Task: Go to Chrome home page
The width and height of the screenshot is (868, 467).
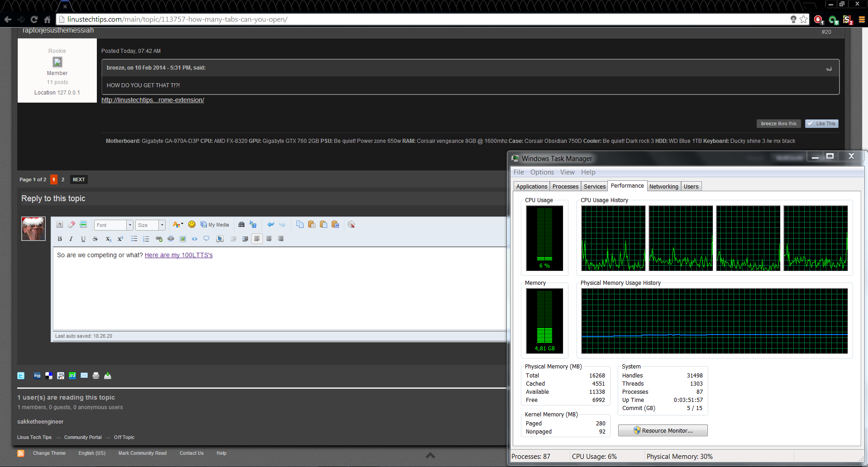Action: (x=47, y=19)
